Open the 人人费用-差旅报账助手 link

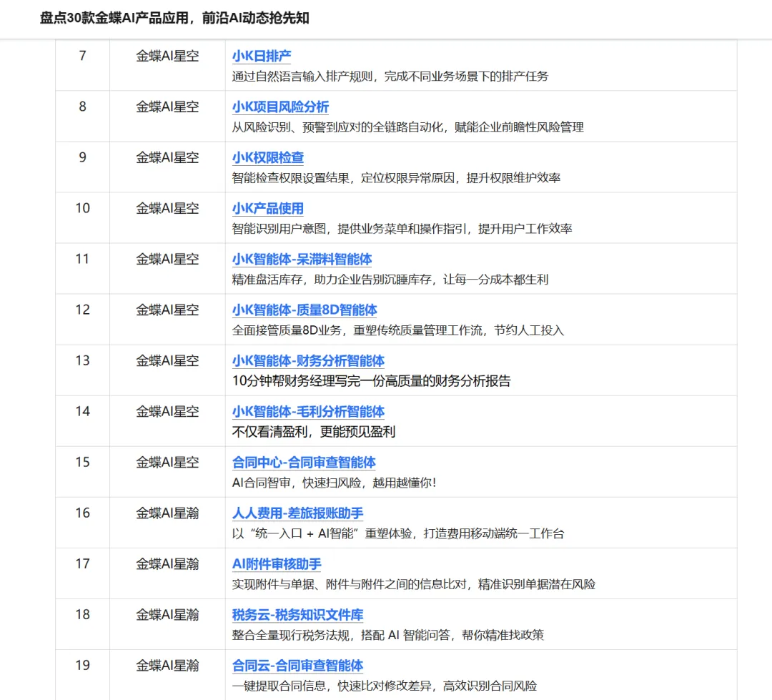pyautogui.click(x=297, y=513)
